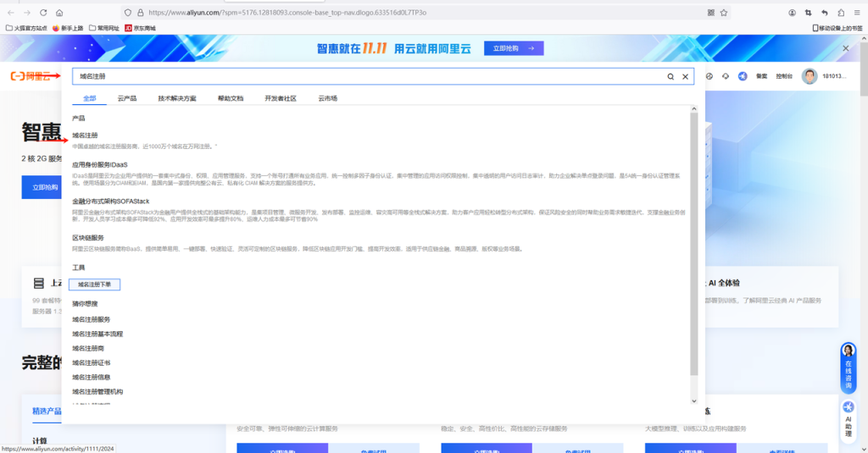The width and height of the screenshot is (868, 453).
Task: View site security via the padlock icon
Action: coord(140,13)
